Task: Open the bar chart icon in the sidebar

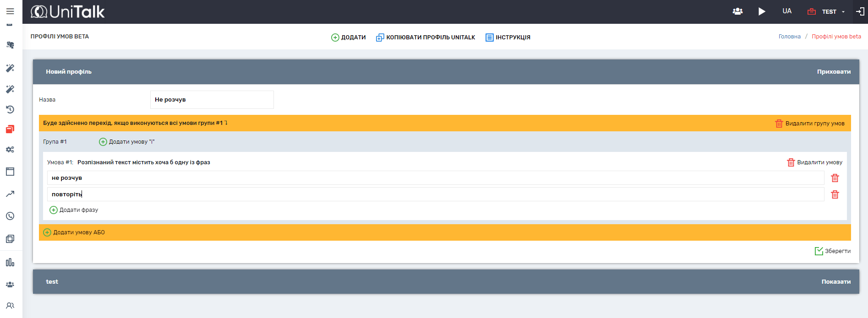Action: [x=10, y=262]
